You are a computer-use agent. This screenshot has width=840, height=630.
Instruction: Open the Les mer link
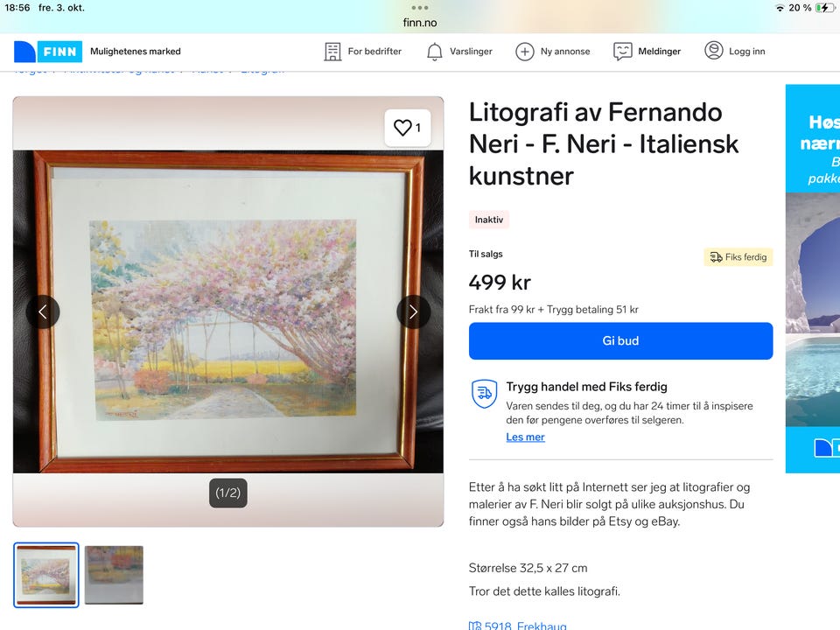coord(525,437)
